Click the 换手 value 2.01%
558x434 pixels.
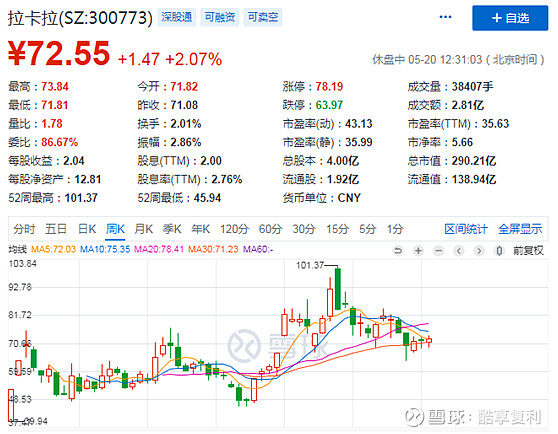186,123
